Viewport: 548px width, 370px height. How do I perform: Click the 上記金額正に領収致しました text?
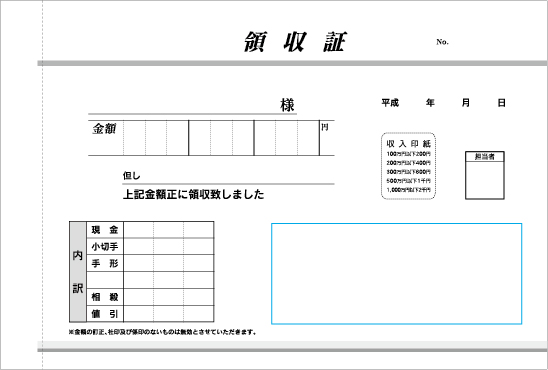point(193,194)
